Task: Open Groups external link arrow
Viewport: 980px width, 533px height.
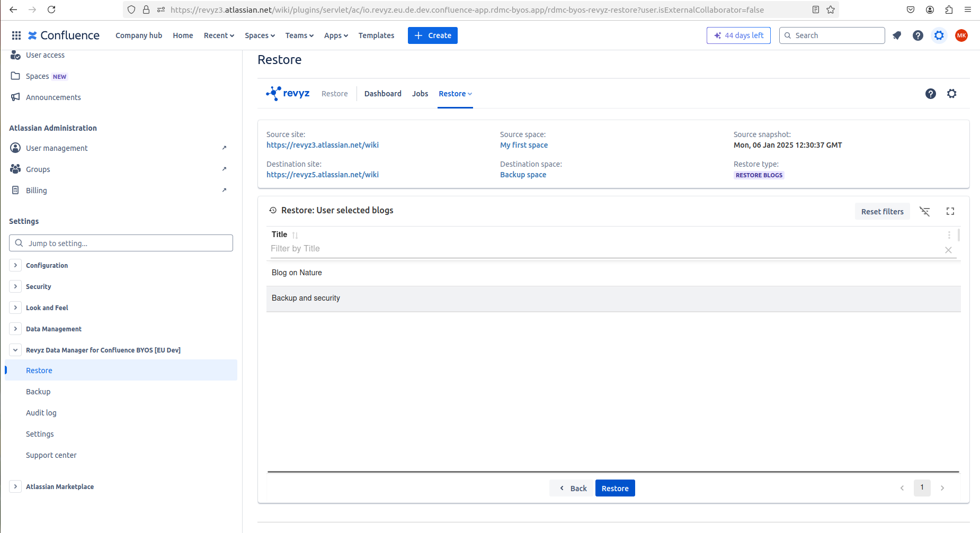Action: tap(224, 169)
